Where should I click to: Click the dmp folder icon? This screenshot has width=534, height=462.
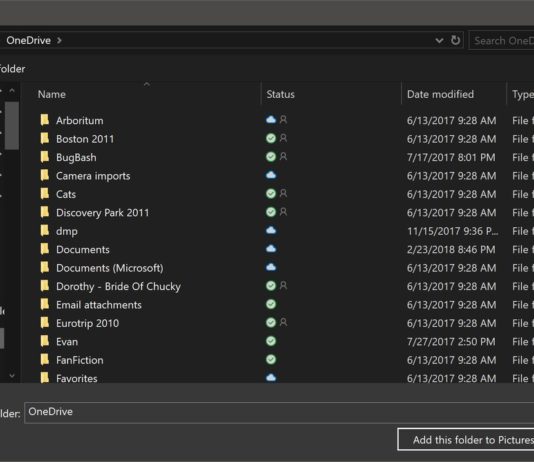click(45, 230)
